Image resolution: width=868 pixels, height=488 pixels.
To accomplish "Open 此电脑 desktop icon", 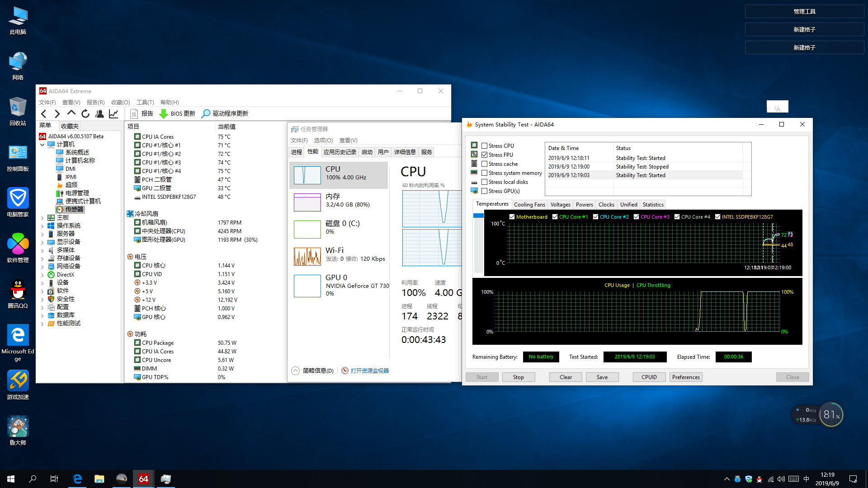I will 18,21.
